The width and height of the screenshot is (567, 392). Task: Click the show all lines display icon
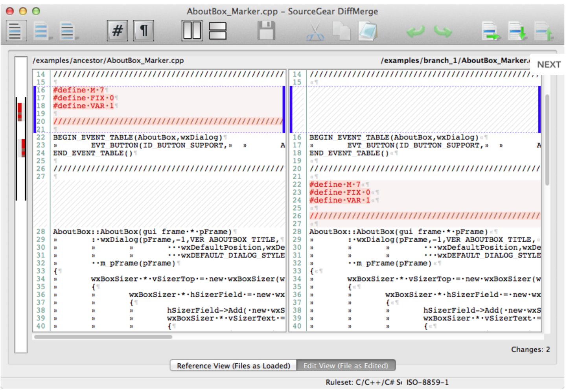point(15,31)
